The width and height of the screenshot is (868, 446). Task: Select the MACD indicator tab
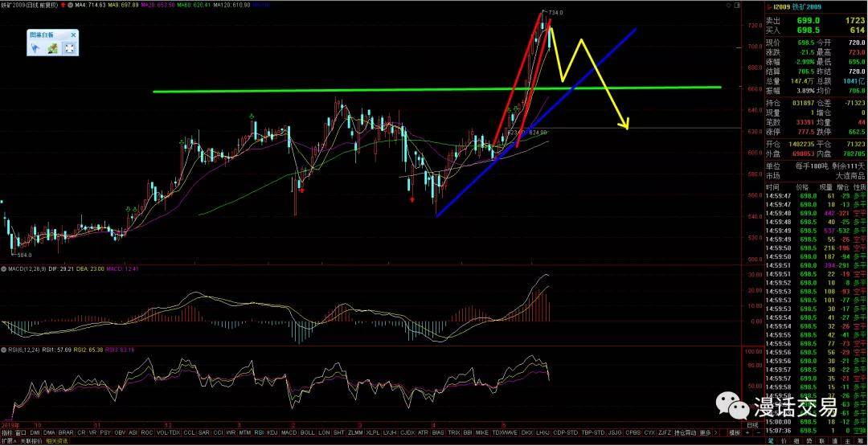(289, 432)
